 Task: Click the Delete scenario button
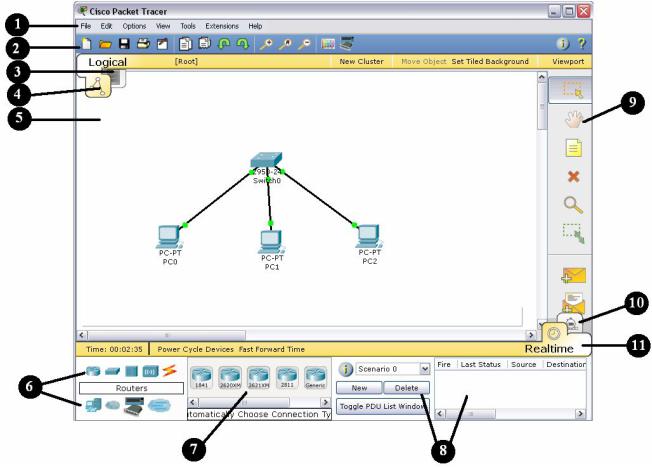tap(406, 388)
